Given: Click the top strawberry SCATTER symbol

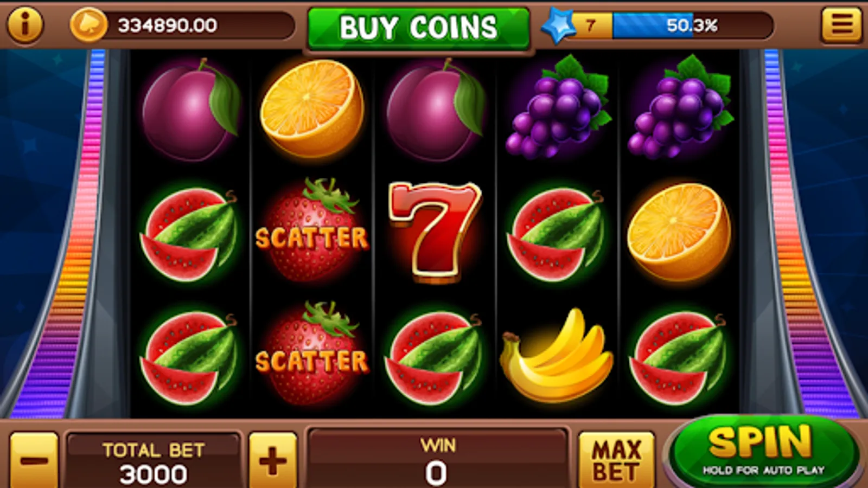Looking at the screenshot, I should click(x=312, y=230).
